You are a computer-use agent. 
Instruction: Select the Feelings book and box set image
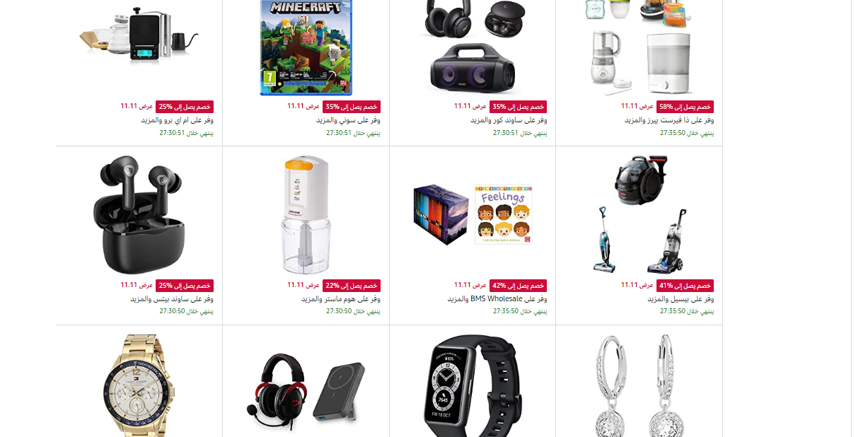click(x=473, y=215)
